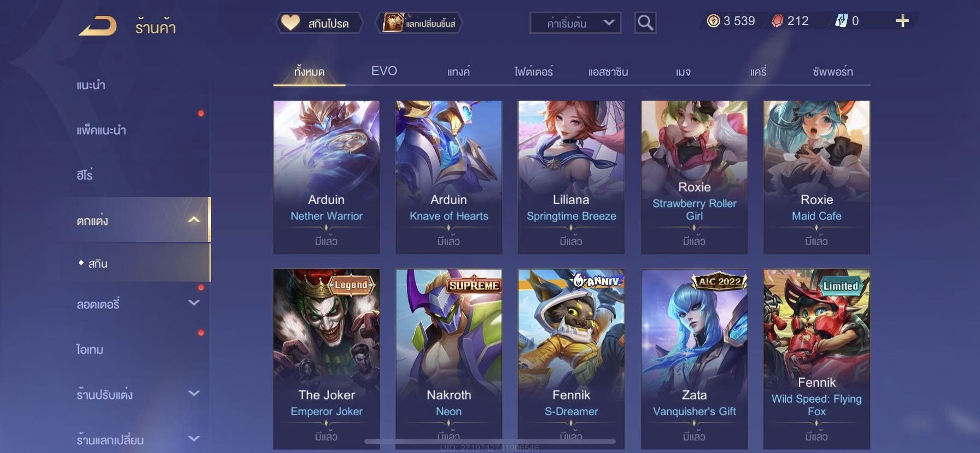The height and width of the screenshot is (453, 980).
Task: Open the ค่าเริ่มต้น sort dropdown
Action: (x=575, y=23)
